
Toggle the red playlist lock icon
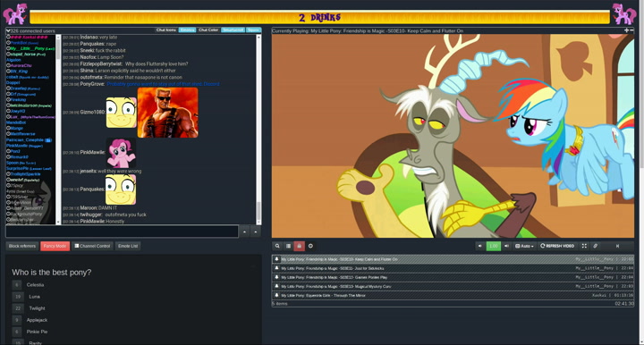tap(299, 246)
